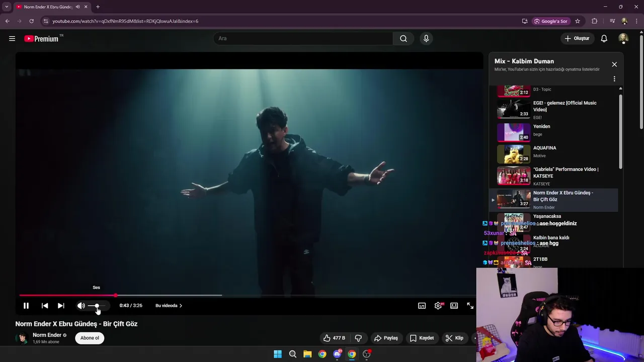Open the Windows Start menu
The width and height of the screenshot is (644, 362).
pos(278,354)
